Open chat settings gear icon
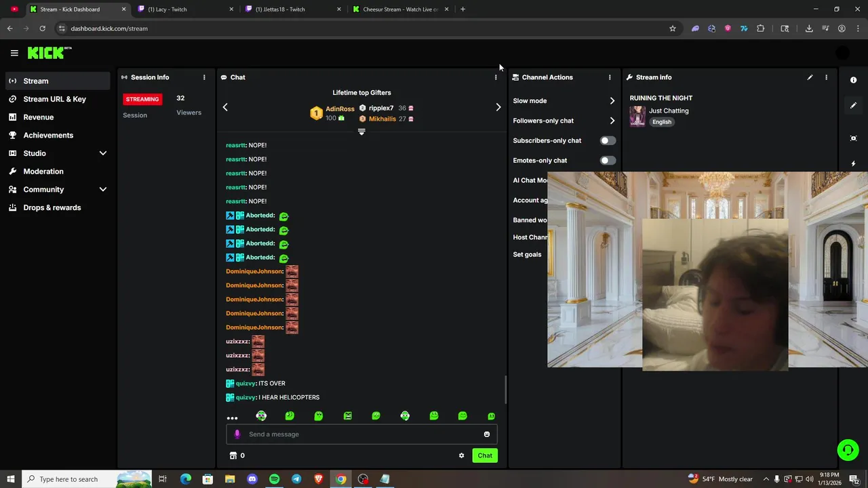868x488 pixels. 462,455
